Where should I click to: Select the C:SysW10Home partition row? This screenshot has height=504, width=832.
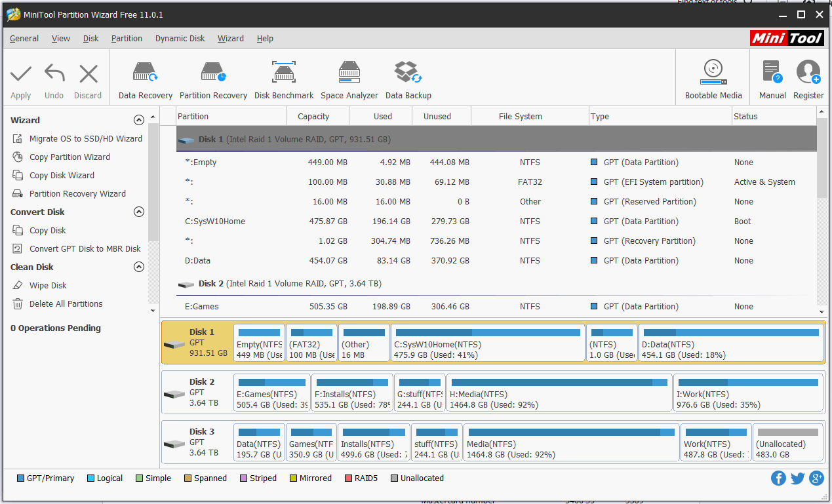click(x=215, y=222)
